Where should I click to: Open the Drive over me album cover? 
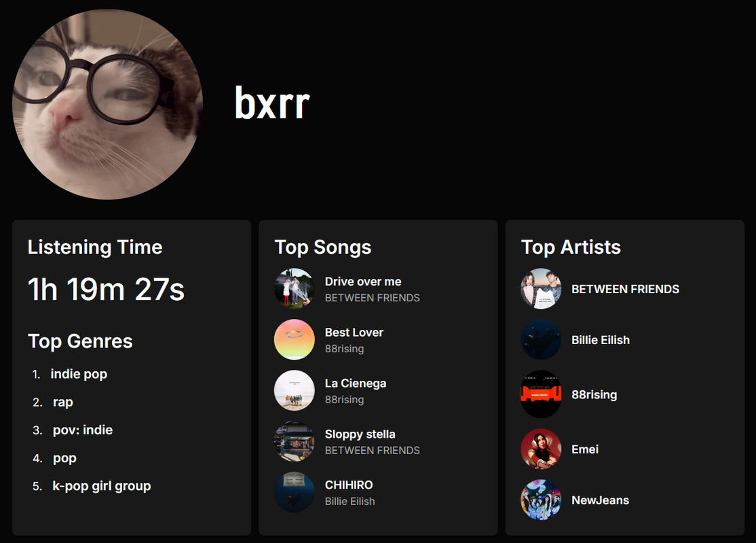pos(294,289)
